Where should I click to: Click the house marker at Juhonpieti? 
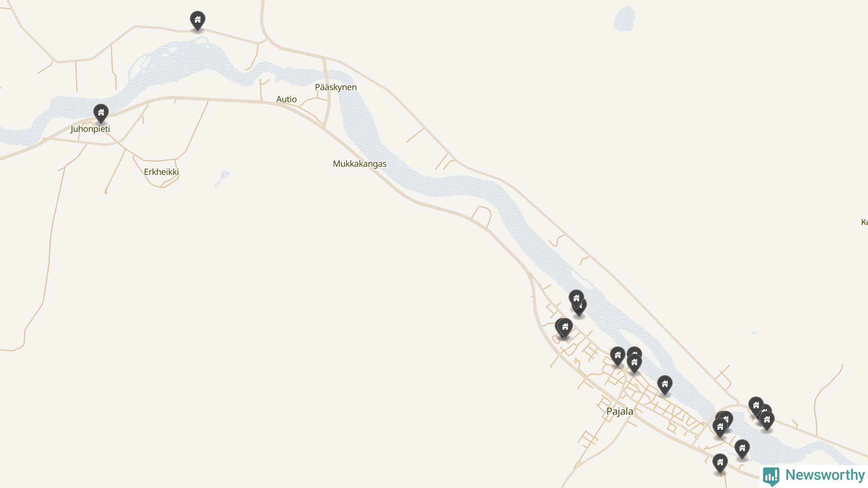[x=101, y=114]
